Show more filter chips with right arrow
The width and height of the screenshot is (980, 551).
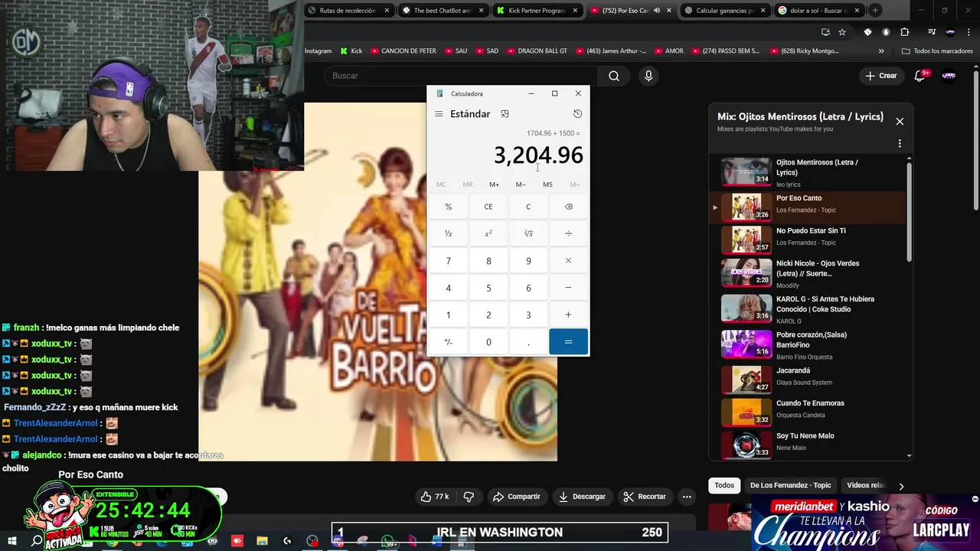pos(901,486)
